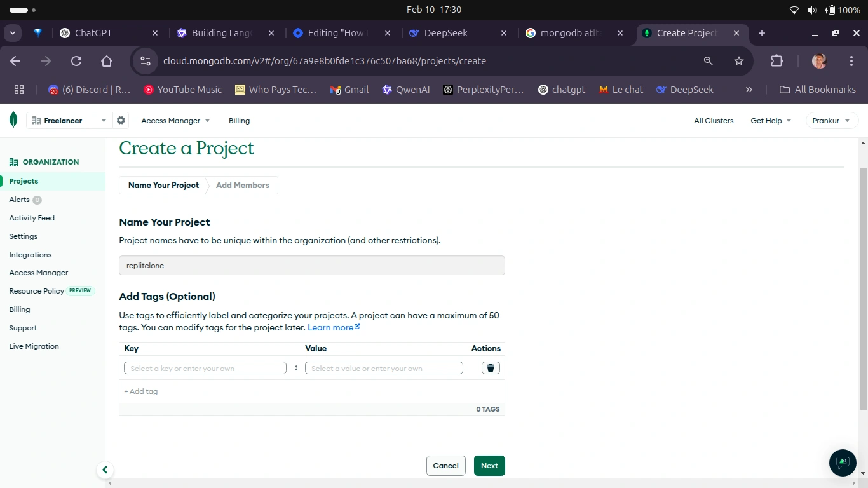The height and width of the screenshot is (488, 868).
Task: Click the search icon in the address bar
Action: (x=707, y=61)
